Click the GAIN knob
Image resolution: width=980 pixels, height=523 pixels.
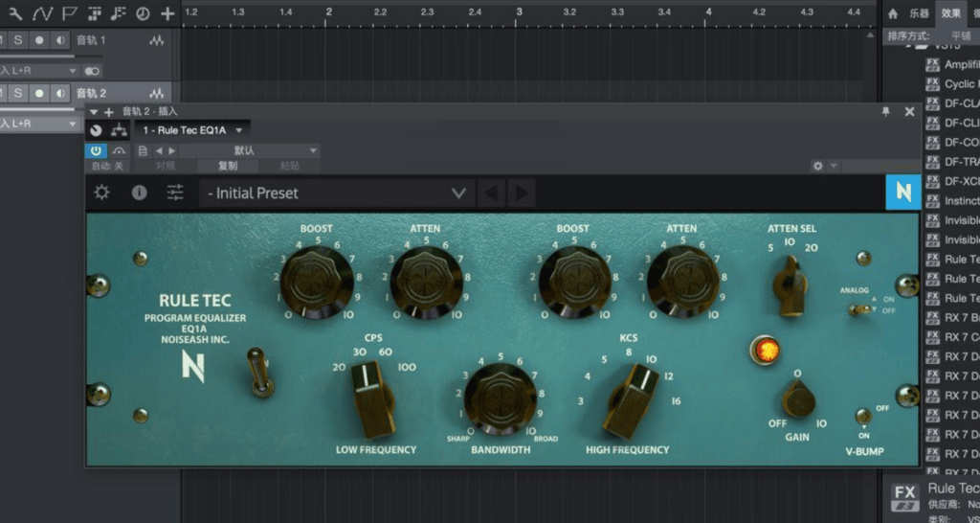click(799, 398)
